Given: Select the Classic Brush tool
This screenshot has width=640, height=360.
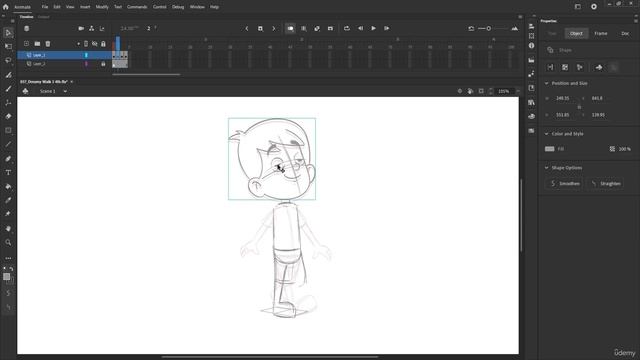Looking at the screenshot, I should tap(8, 89).
